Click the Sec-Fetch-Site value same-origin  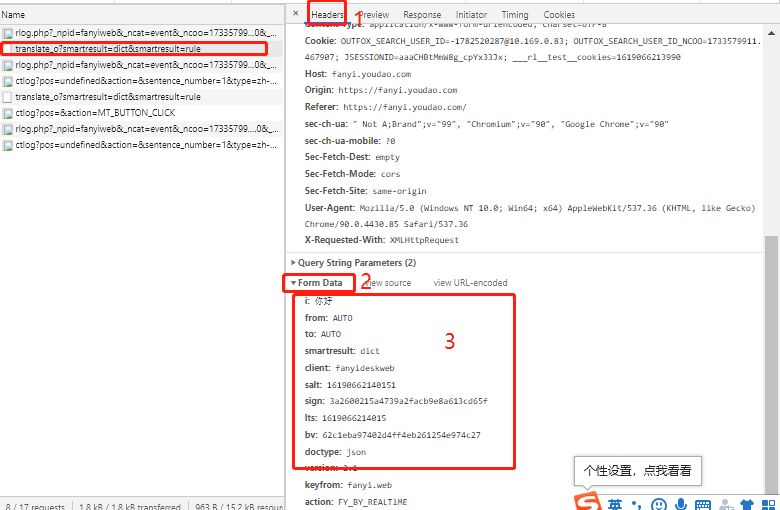pyautogui.click(x=399, y=191)
